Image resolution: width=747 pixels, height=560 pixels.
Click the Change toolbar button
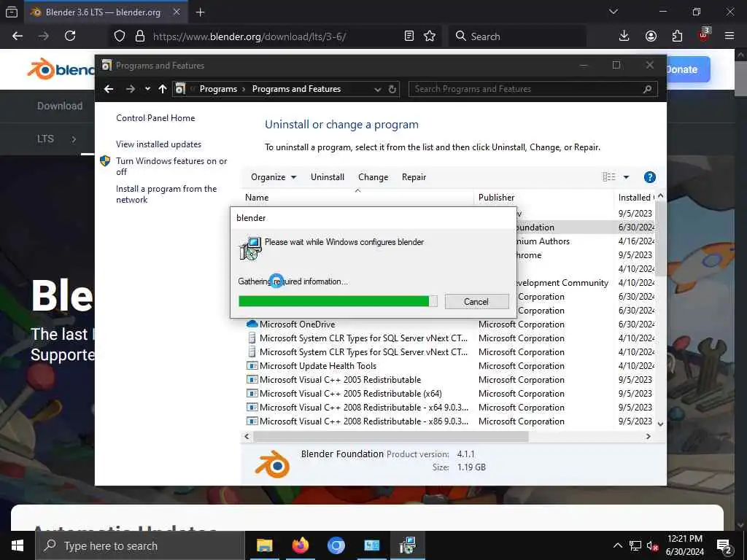pos(373,177)
